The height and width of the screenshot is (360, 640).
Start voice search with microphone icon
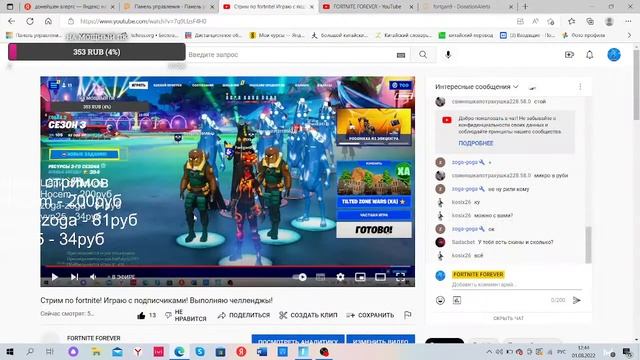coord(448,54)
